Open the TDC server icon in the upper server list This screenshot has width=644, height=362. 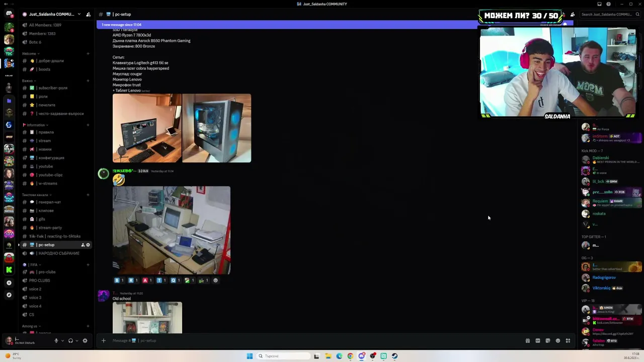tap(9, 51)
